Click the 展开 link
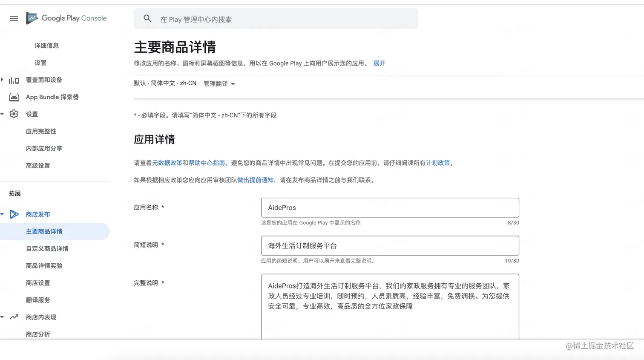Viewport: 644px width, 360px height. [x=379, y=63]
